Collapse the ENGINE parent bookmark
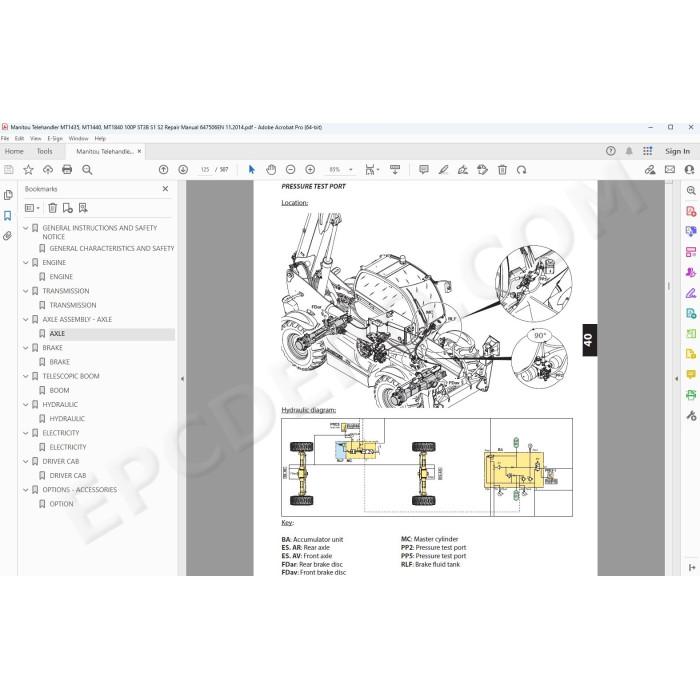The width and height of the screenshot is (700, 700). (x=25, y=263)
